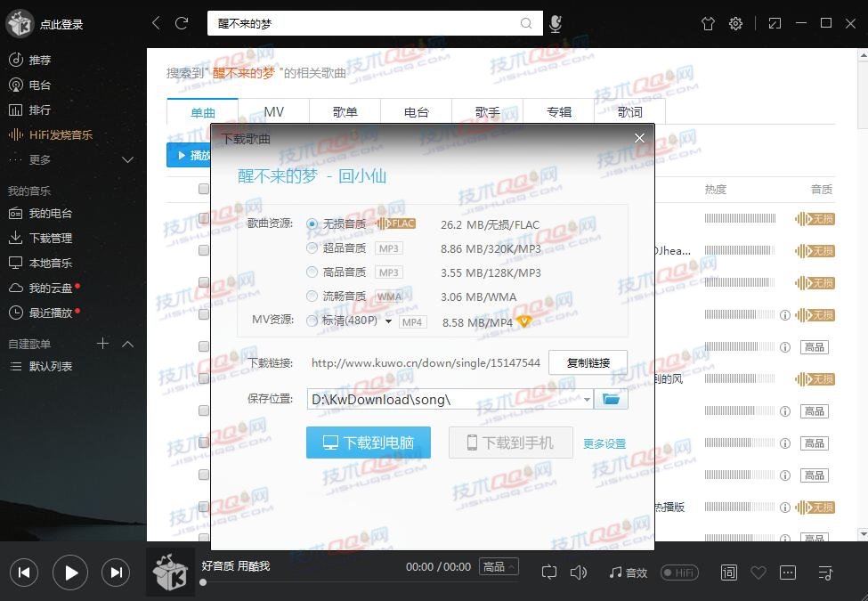The width and height of the screenshot is (868, 601).
Task: Open save location dropdown
Action: coord(587,400)
